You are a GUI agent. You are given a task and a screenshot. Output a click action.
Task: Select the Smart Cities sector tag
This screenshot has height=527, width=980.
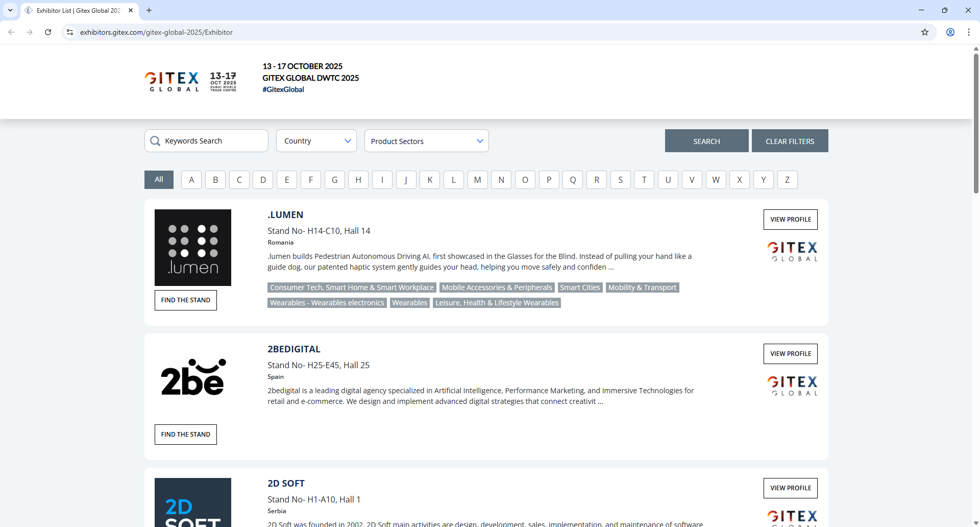(x=580, y=287)
